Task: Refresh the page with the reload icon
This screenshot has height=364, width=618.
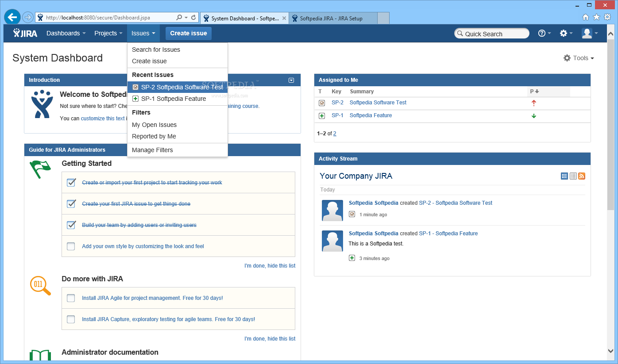Action: 193,18
